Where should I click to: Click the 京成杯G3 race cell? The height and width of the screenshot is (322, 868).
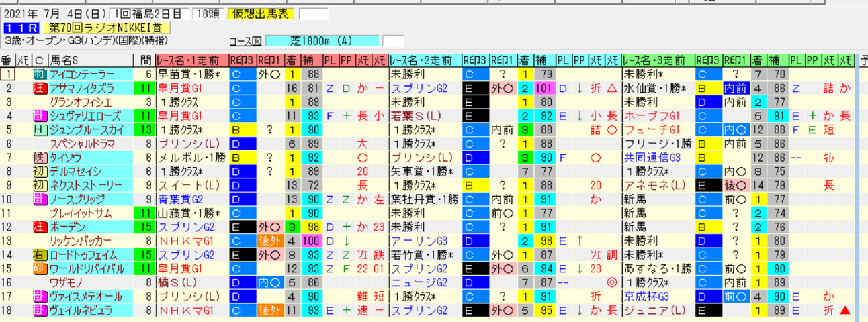658,296
